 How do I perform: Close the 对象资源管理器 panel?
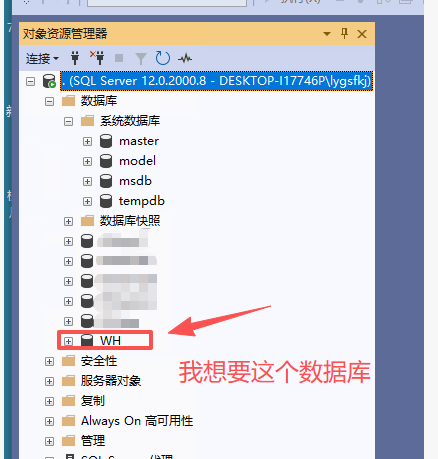click(362, 34)
